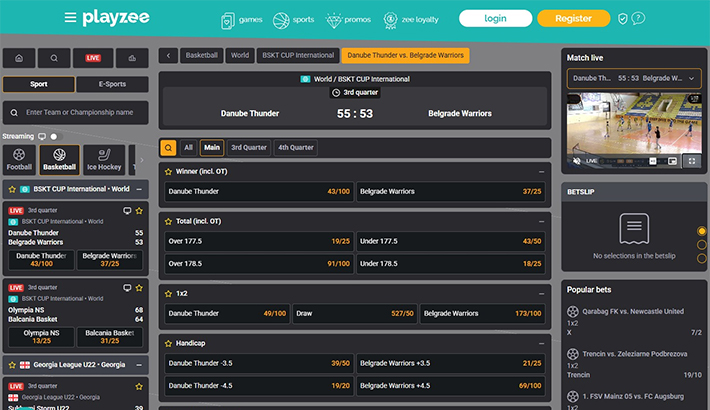Toggle the Streaming switch
Image resolution: width=710 pixels, height=410 pixels.
pyautogui.click(x=55, y=136)
